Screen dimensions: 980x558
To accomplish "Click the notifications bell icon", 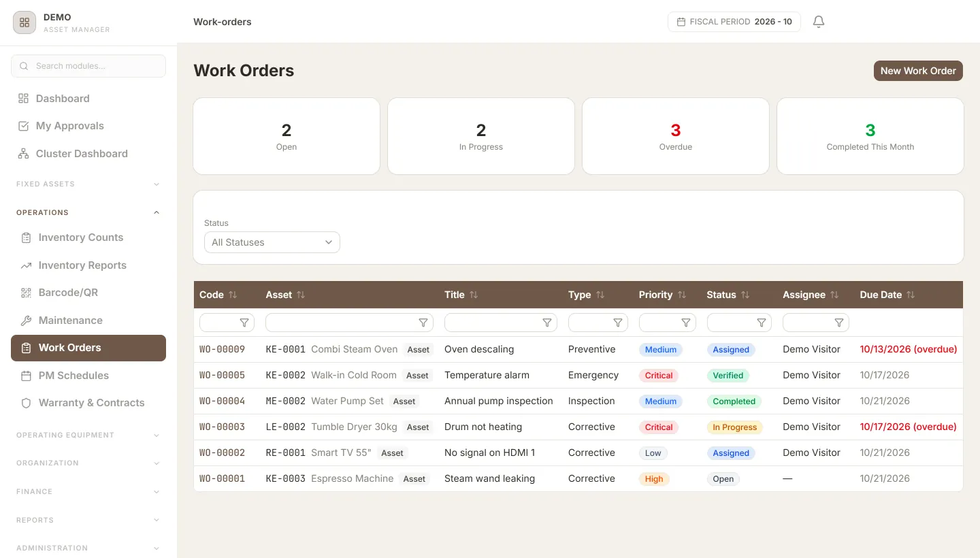I will tap(819, 22).
